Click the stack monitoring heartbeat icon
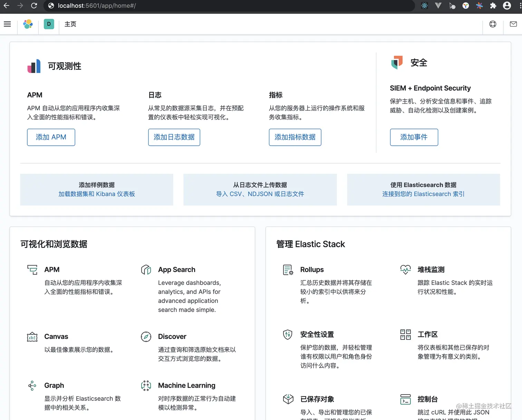Viewport: 522px width, 420px height. [x=405, y=270]
